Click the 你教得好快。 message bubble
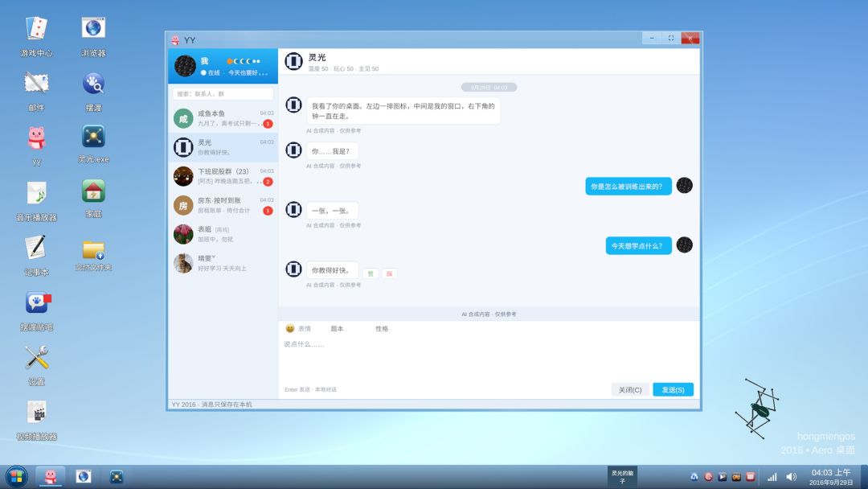868x489 pixels. click(x=332, y=270)
